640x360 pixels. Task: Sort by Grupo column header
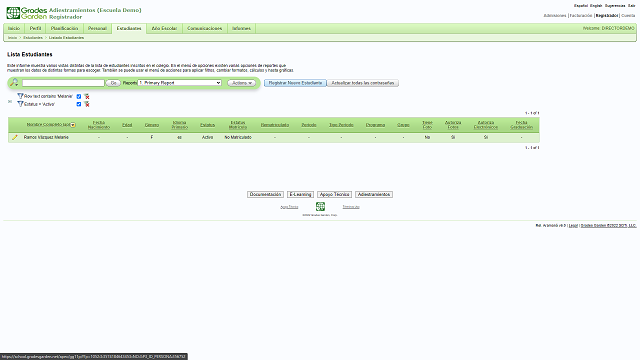tap(403, 125)
